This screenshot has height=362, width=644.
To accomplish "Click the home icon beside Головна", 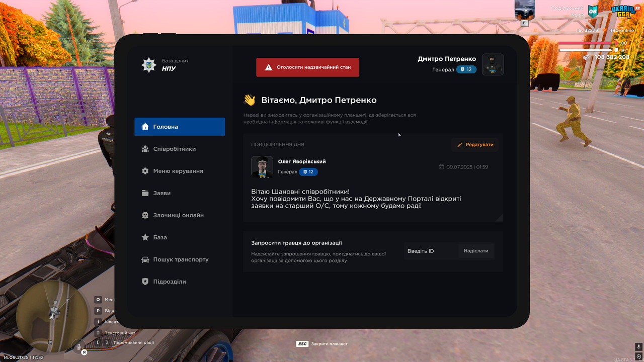I will tap(145, 127).
